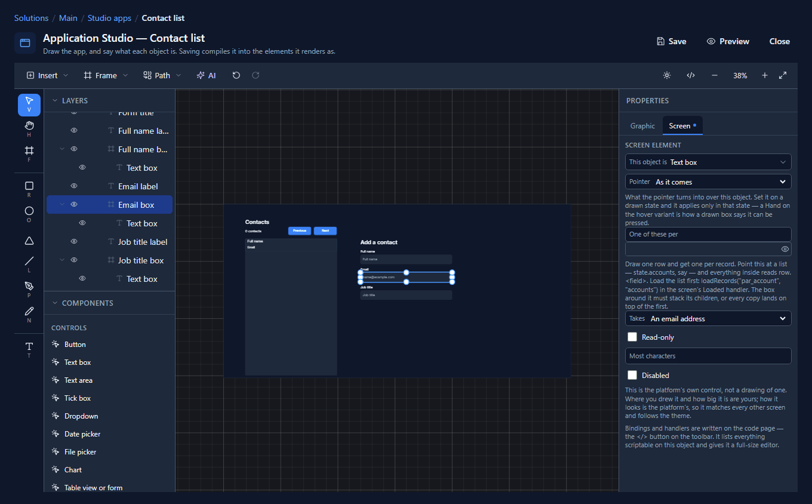
Task: Hide the Email label layer
Action: click(x=74, y=186)
